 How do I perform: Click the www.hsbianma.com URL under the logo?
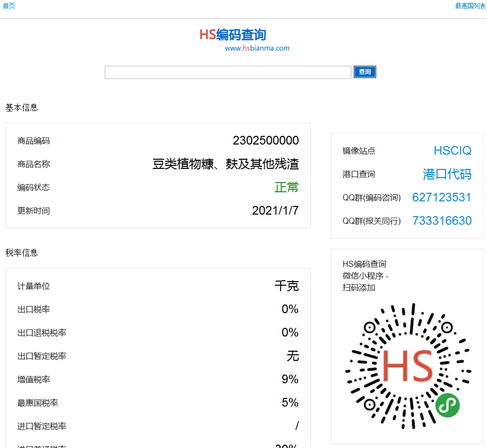pyautogui.click(x=257, y=48)
